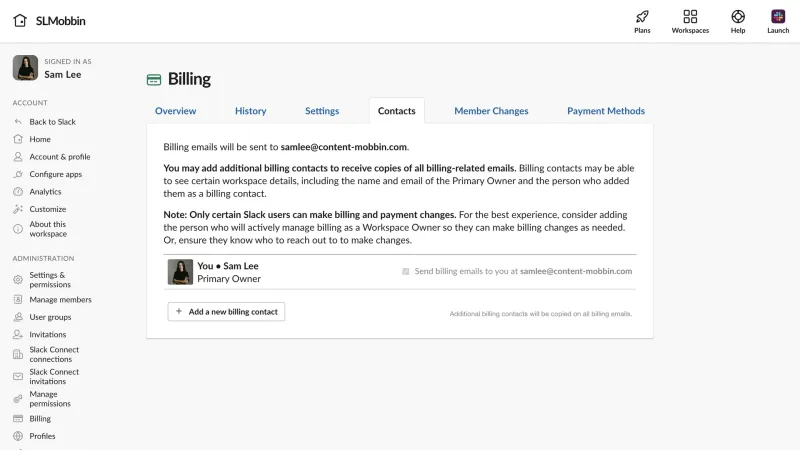Click the SLMobbin home icon

point(20,20)
